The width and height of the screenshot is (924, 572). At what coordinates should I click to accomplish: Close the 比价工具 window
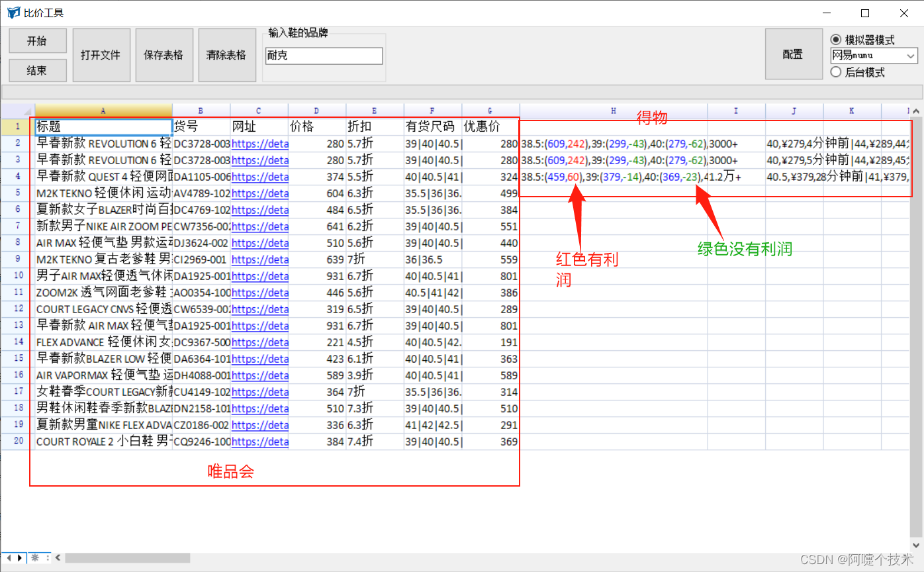[x=903, y=13]
